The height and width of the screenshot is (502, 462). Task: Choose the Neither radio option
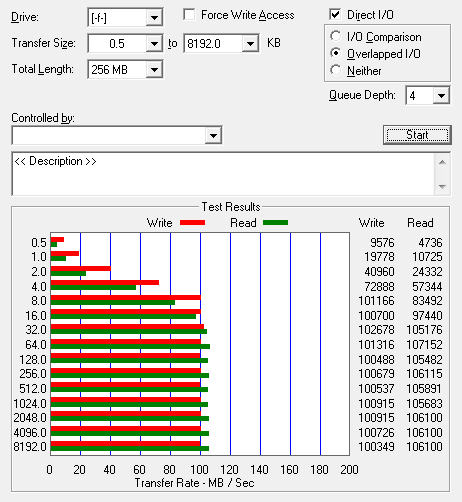(x=335, y=70)
